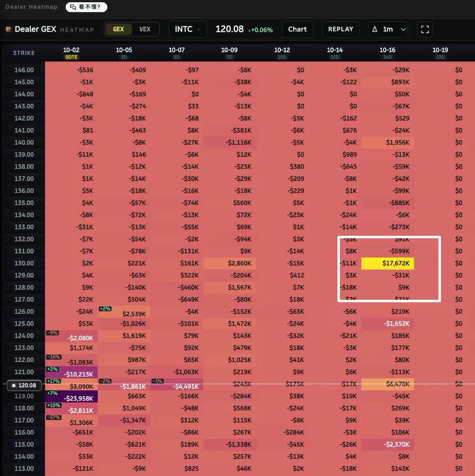Select the GEX heatmap mode
Viewport: 475px width, 476px height.
[118, 29]
